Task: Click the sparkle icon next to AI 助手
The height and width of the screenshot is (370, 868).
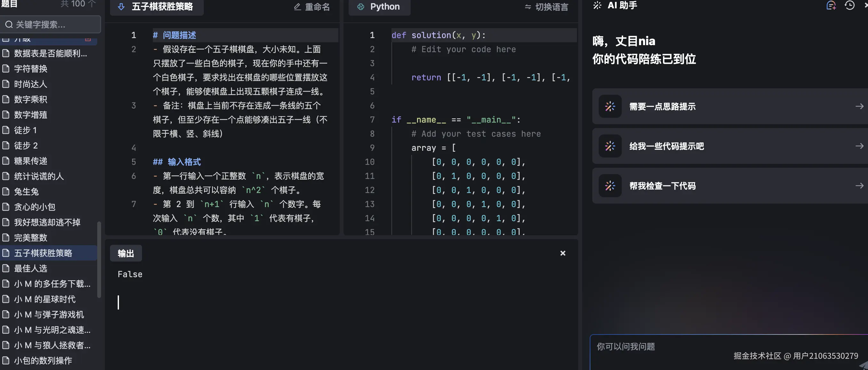Action: (x=597, y=5)
